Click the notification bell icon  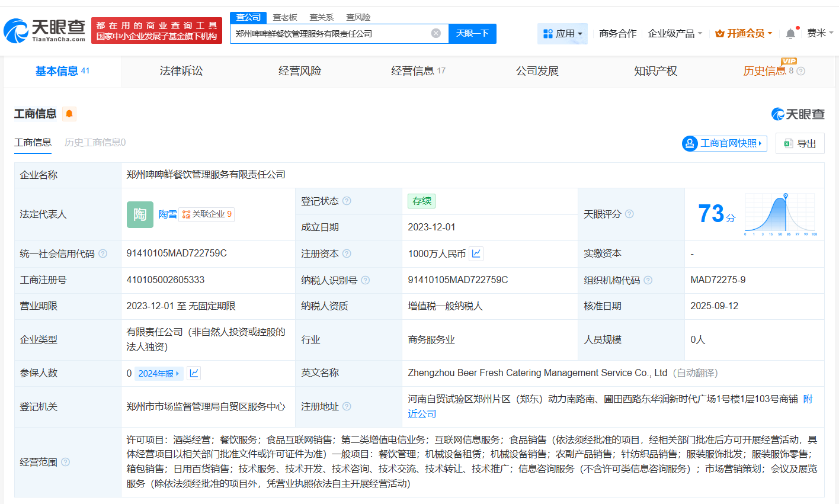tap(790, 34)
